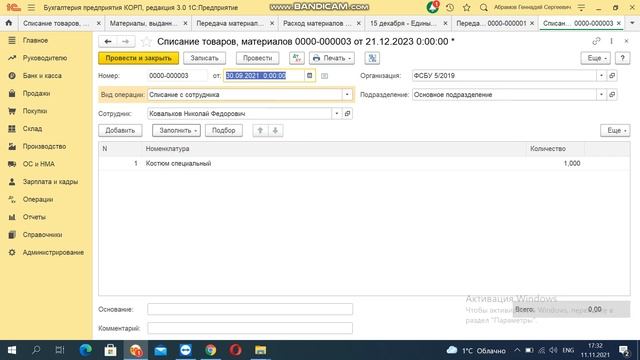Expand Подразделение dropdown arrow
640x360 pixels.
tap(601, 95)
